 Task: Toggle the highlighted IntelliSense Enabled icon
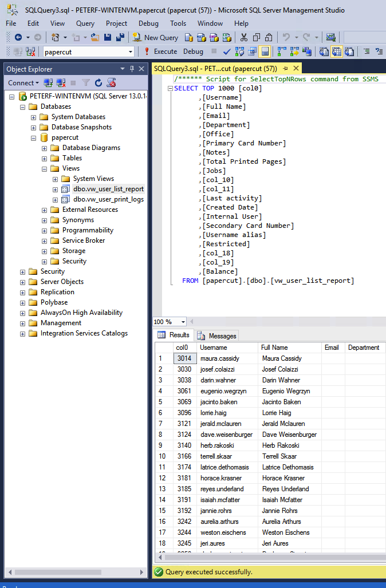265,52
